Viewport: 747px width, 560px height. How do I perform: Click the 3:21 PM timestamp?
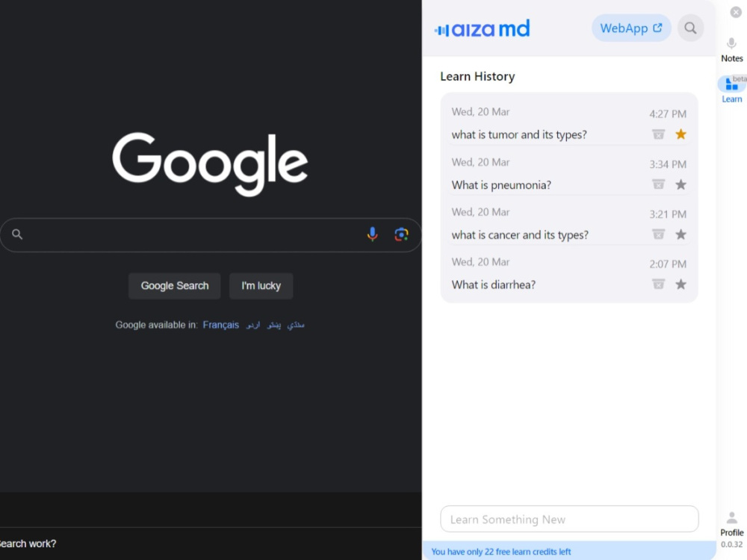click(668, 214)
